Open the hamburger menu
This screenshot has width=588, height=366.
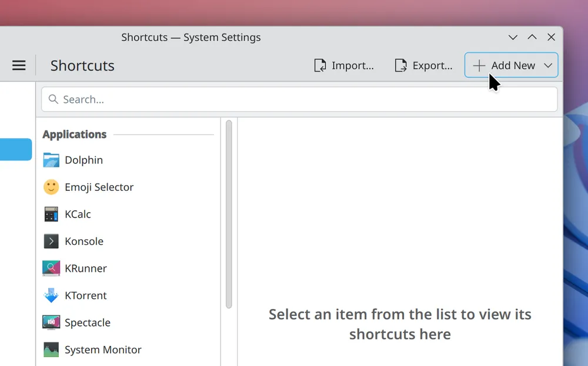point(19,65)
